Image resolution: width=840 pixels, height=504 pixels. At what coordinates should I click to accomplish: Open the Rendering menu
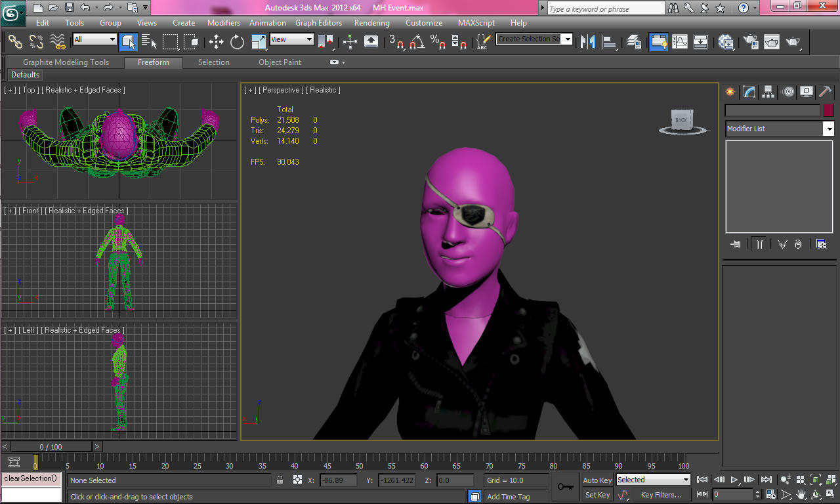pos(372,23)
